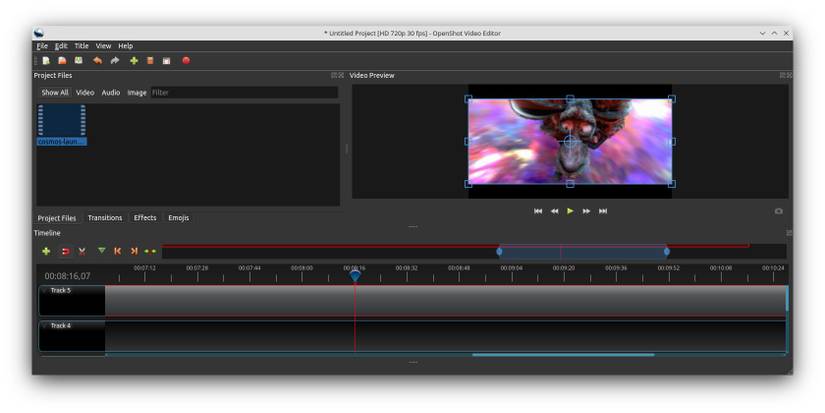This screenshot has width=825, height=413.
Task: Click the 00:08:00 ruler mark
Action: (x=301, y=268)
